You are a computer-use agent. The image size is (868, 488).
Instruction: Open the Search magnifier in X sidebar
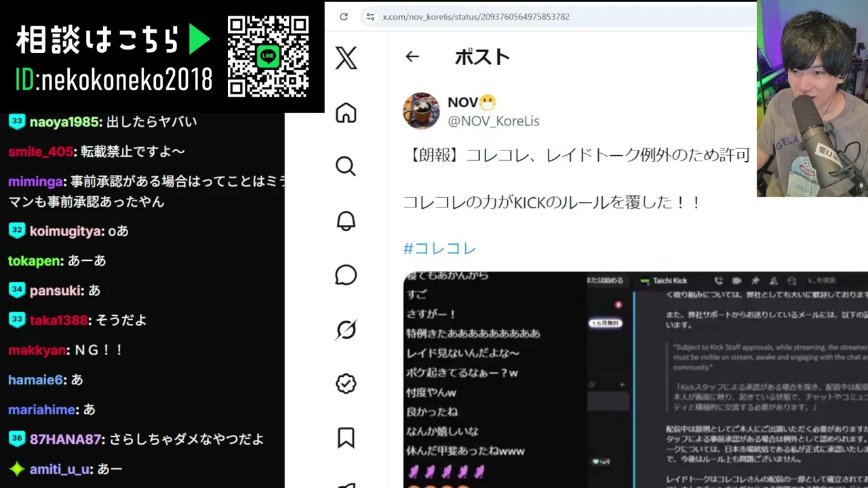346,166
